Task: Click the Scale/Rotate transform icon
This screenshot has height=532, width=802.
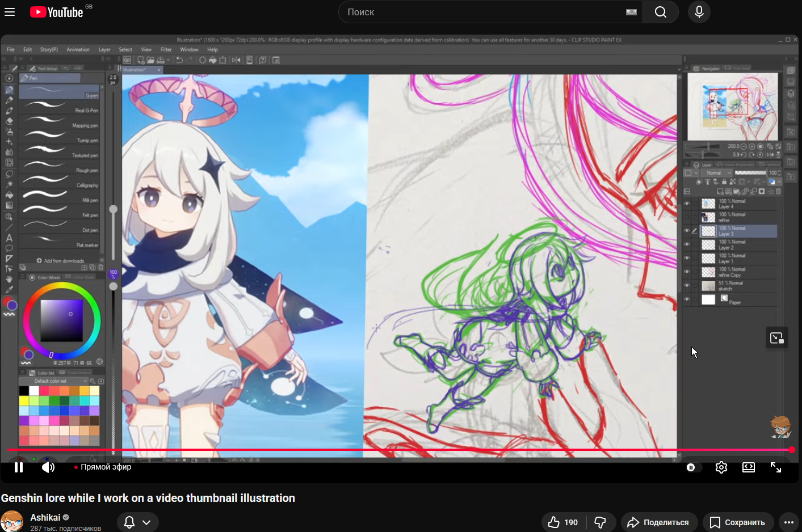Action: pyautogui.click(x=223, y=60)
